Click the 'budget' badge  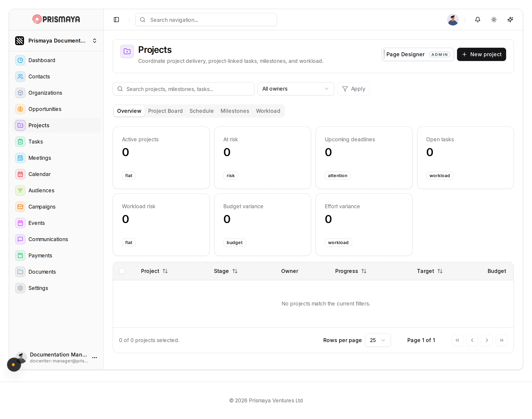click(235, 243)
